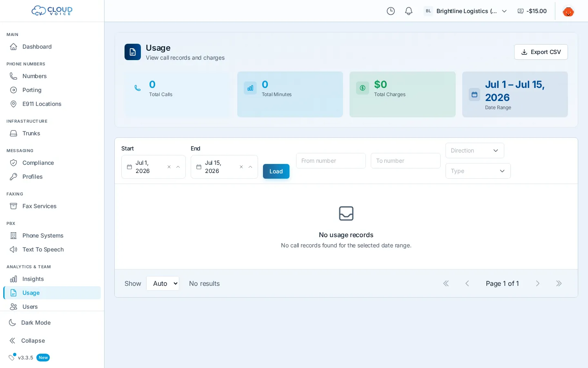Click the Users people icon
Image resolution: width=588 pixels, height=368 pixels.
(13, 307)
